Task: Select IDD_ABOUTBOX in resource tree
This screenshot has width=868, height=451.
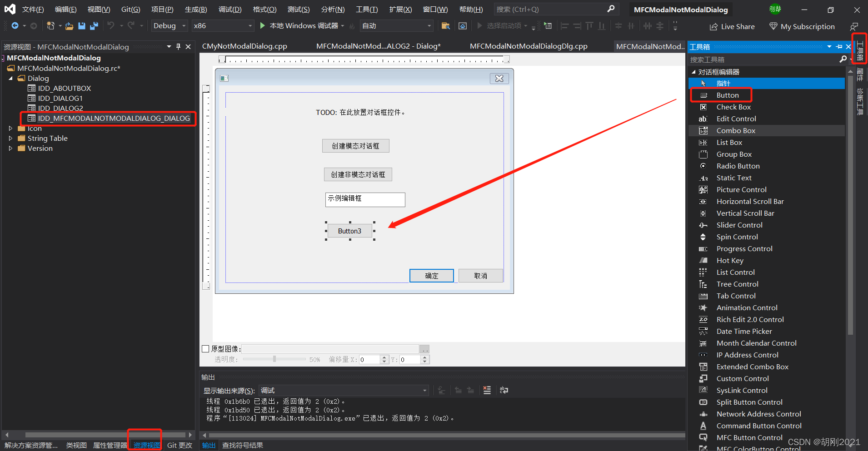Action: [x=64, y=89]
